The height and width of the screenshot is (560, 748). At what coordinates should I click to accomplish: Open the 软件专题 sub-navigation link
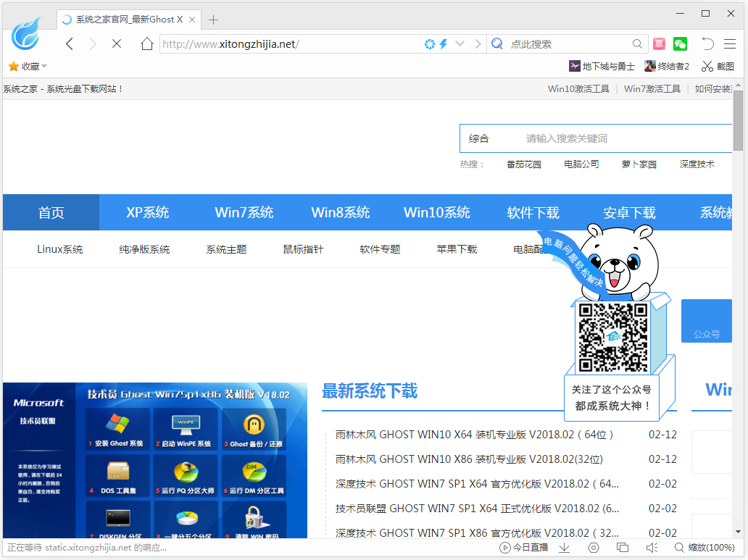click(x=381, y=249)
